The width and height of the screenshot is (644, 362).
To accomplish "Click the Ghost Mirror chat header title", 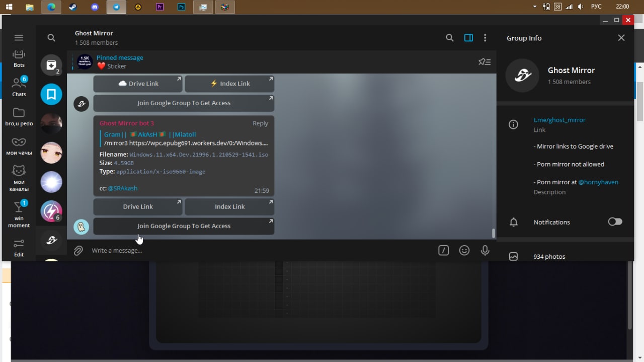I will 94,33.
